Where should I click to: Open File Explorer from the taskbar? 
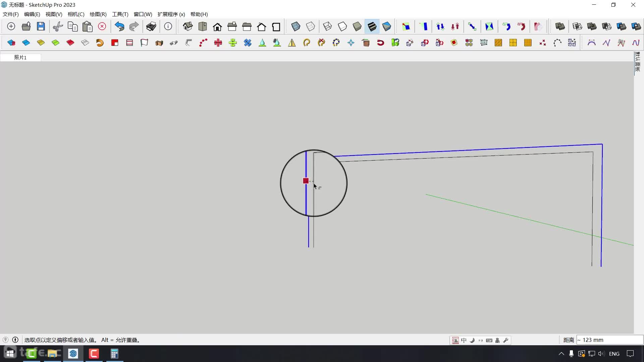click(52, 354)
